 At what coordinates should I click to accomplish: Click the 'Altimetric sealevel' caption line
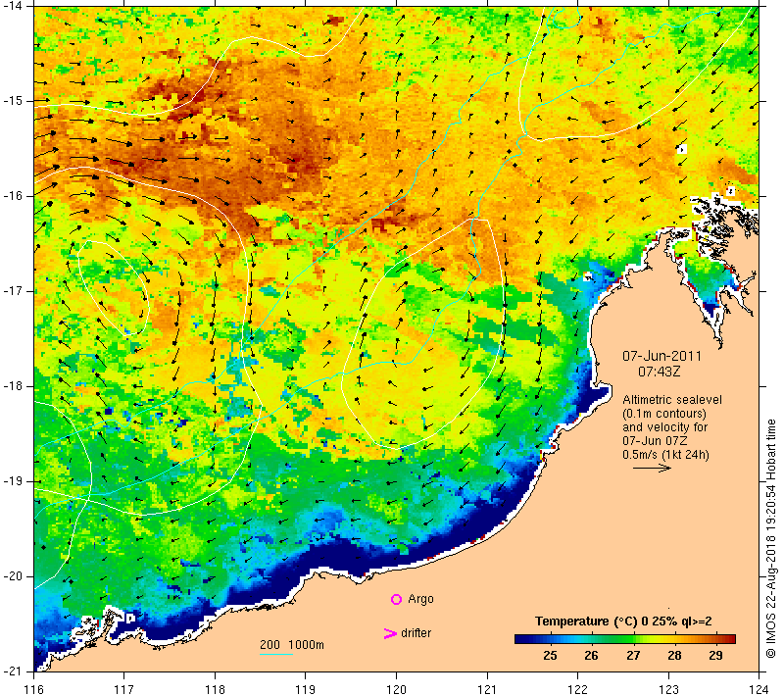[672, 400]
